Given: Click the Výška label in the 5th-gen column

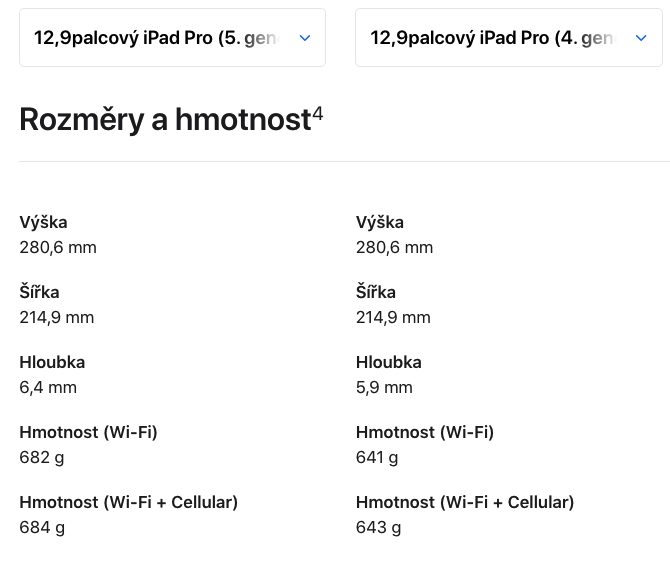Looking at the screenshot, I should [43, 222].
